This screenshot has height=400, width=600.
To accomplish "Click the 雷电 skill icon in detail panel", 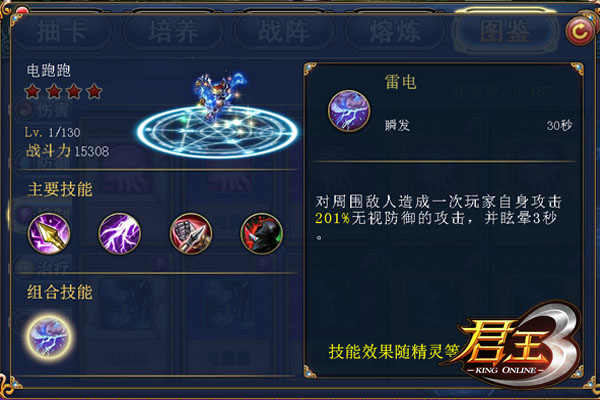I will coord(349,111).
